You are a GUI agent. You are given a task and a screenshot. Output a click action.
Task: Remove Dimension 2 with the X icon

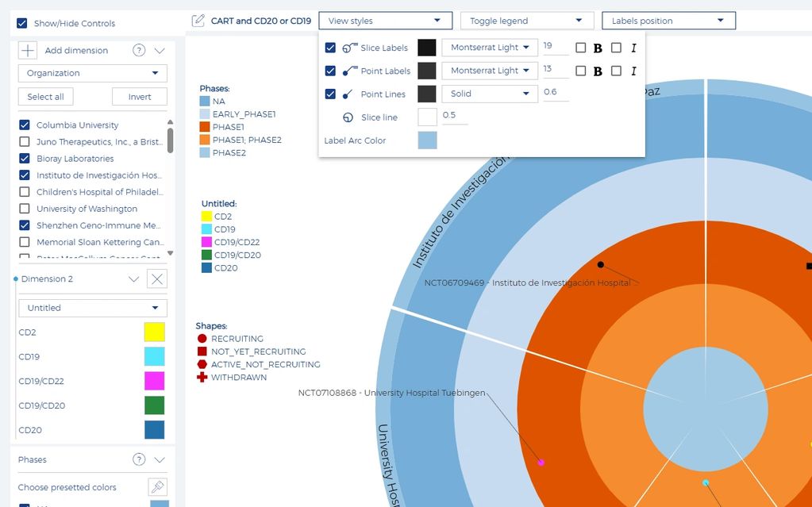[157, 279]
